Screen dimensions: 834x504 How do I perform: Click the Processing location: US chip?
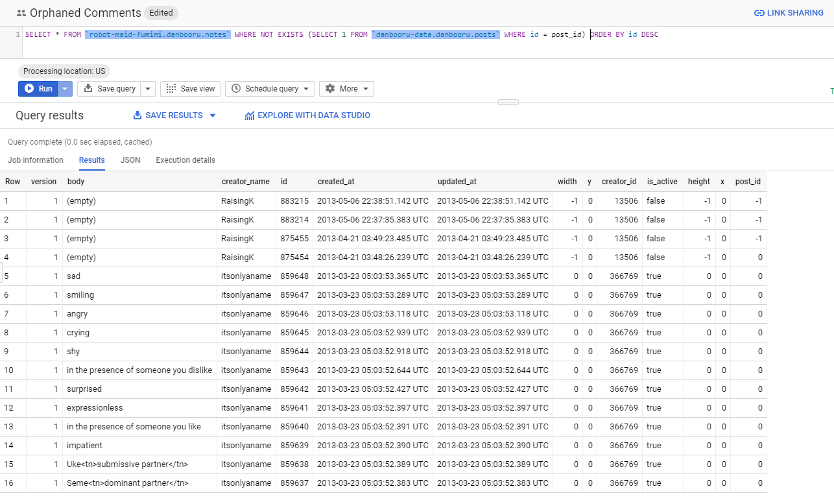tap(64, 71)
